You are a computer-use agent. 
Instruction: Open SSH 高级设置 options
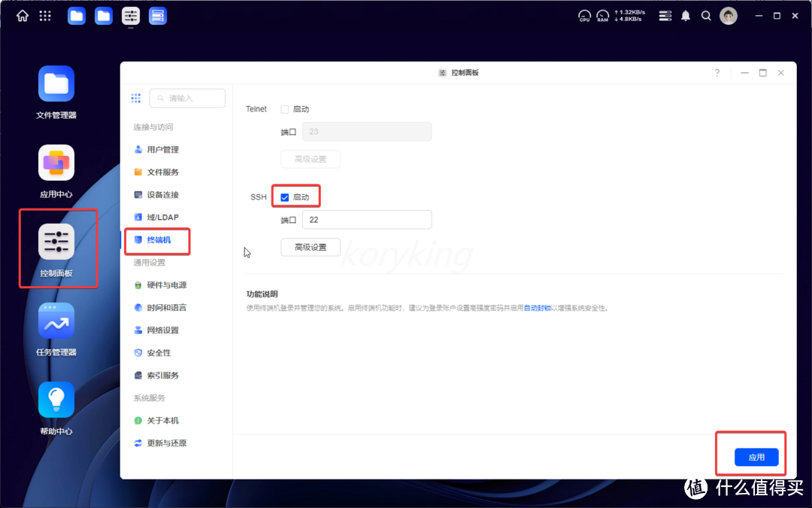tap(311, 247)
